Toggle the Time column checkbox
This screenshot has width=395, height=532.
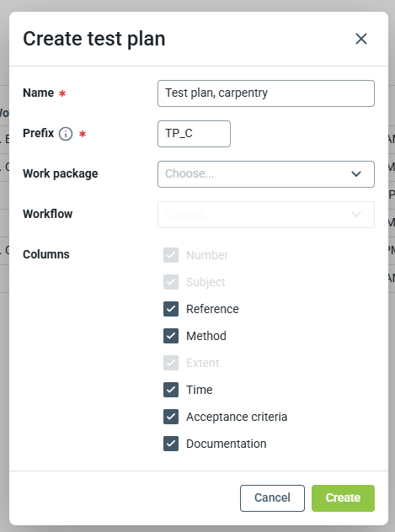[x=171, y=390]
